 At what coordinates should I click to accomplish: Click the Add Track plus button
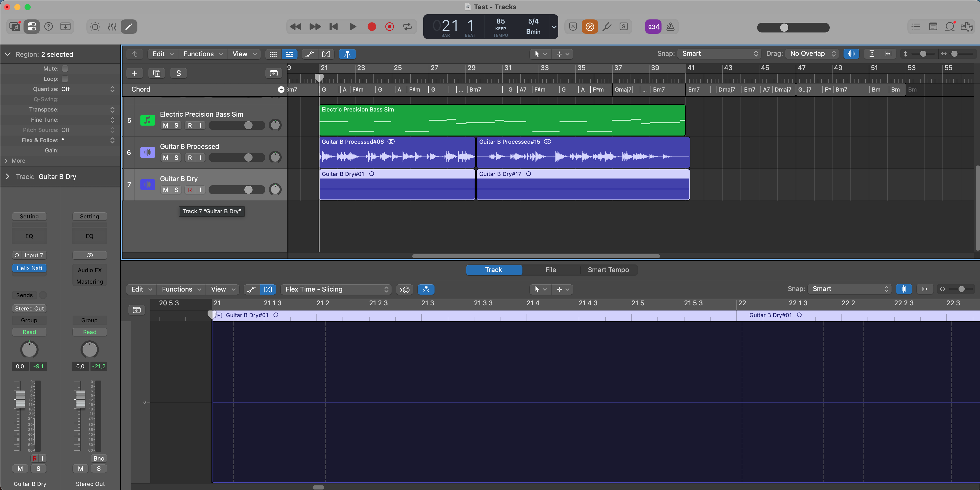tap(134, 73)
